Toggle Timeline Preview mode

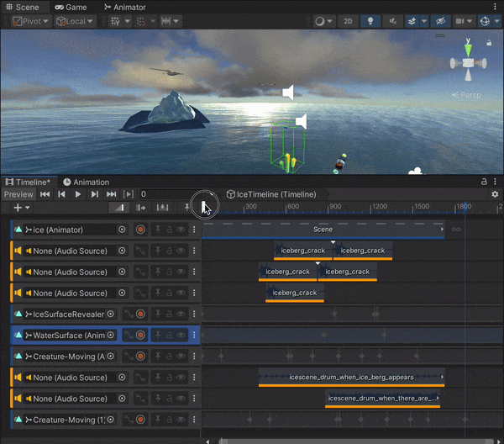pos(18,194)
